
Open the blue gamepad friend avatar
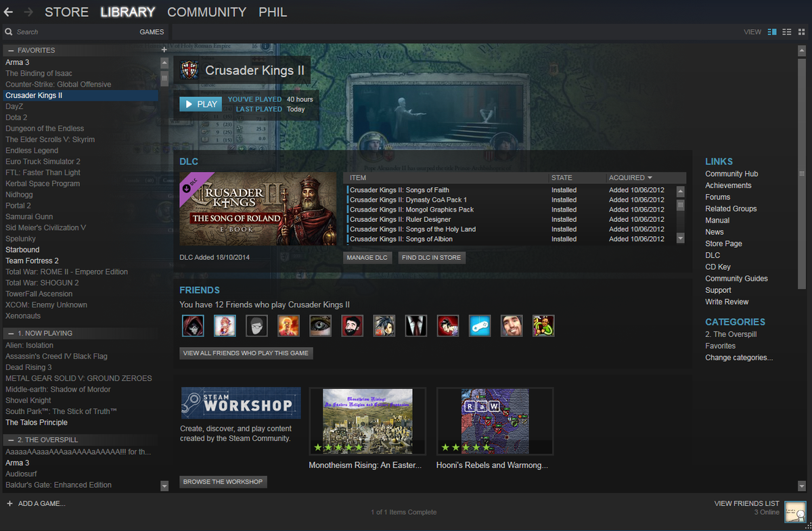click(480, 325)
